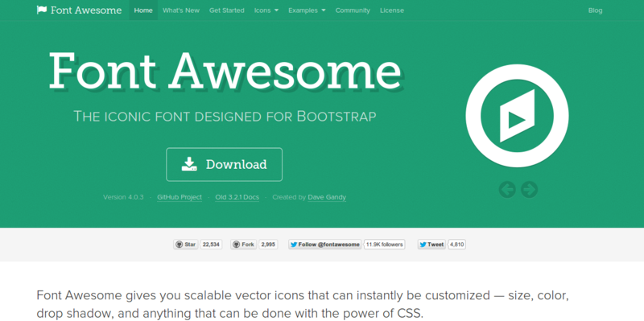This screenshot has height=321, width=644.
Task: Open the Font Awesome brand link
Action: tap(79, 10)
